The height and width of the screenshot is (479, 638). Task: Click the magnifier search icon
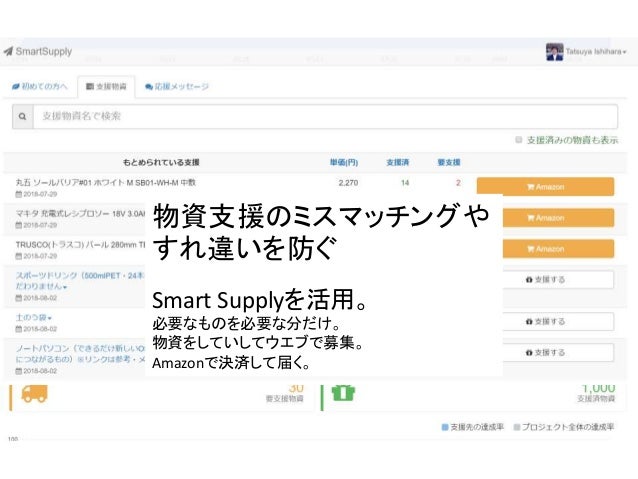23,116
